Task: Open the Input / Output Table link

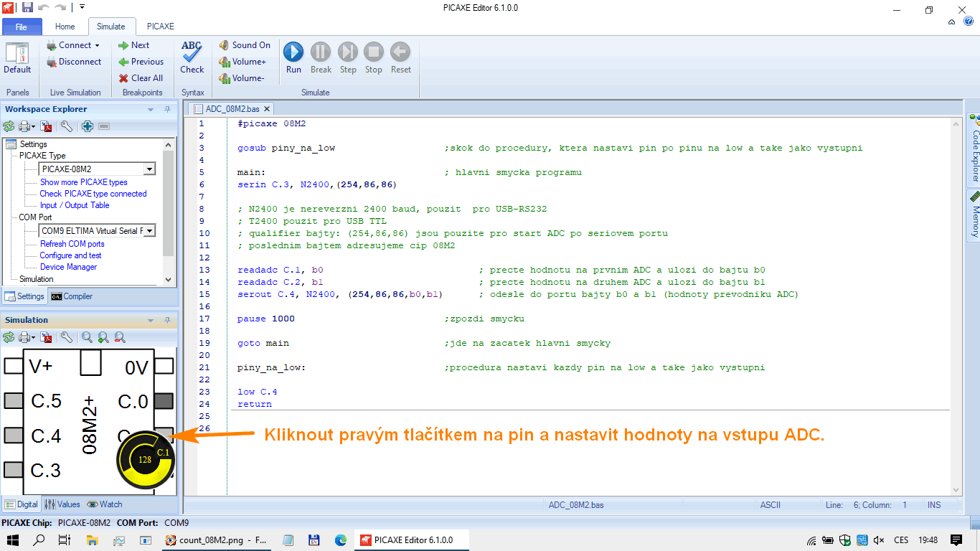Action: click(75, 205)
